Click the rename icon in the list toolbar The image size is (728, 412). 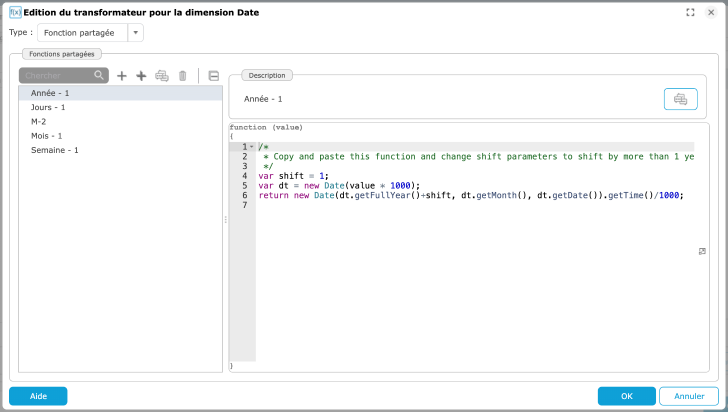(x=162, y=76)
